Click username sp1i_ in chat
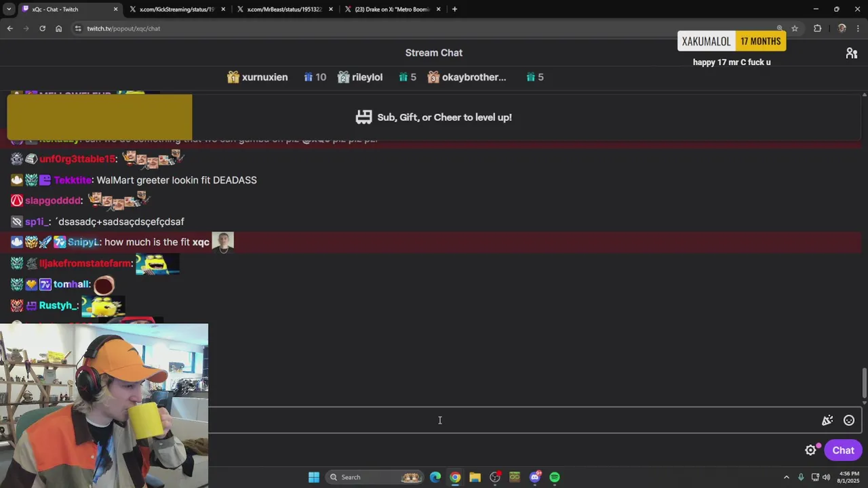 tap(37, 222)
